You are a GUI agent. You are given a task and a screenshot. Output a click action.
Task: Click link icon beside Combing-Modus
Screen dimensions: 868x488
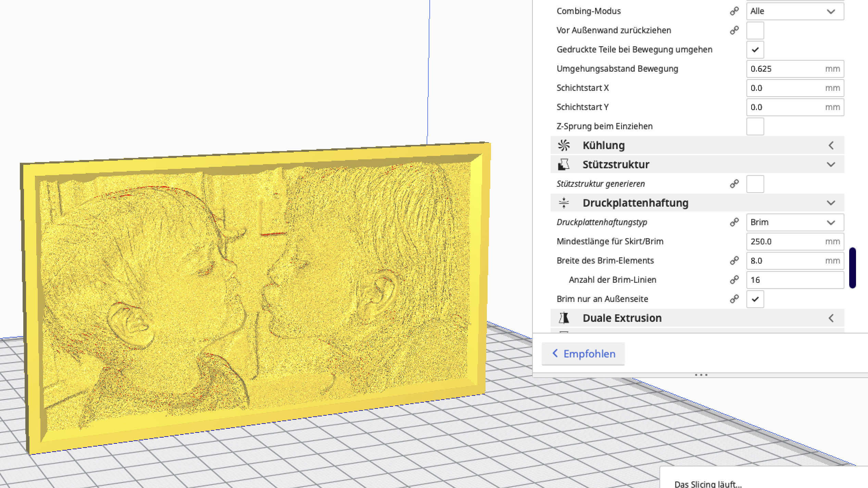pyautogui.click(x=734, y=11)
